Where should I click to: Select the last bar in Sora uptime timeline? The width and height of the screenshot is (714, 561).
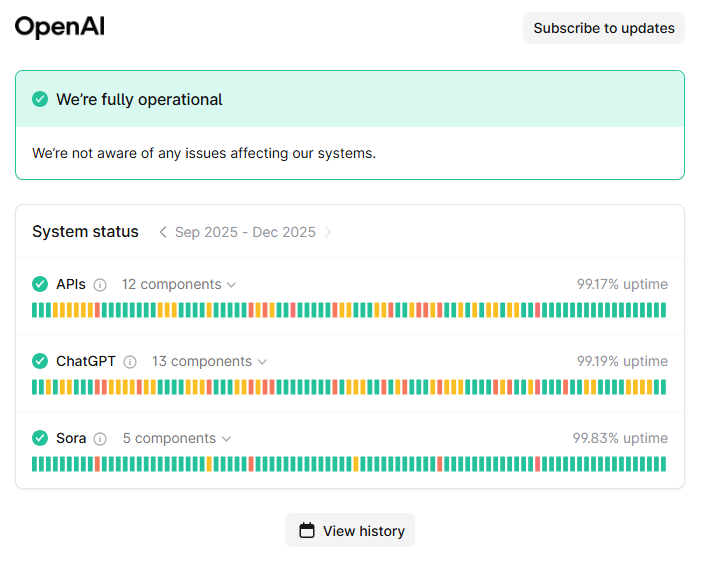pos(662,464)
